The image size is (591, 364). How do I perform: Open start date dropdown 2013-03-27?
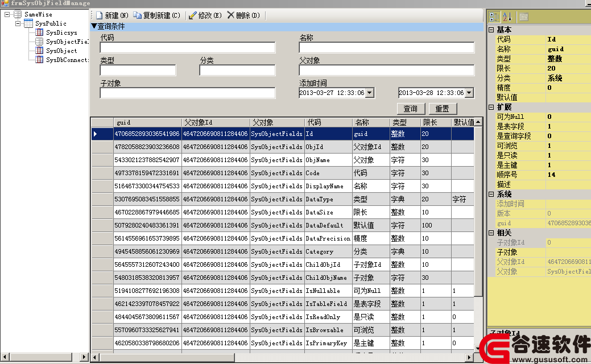[369, 93]
